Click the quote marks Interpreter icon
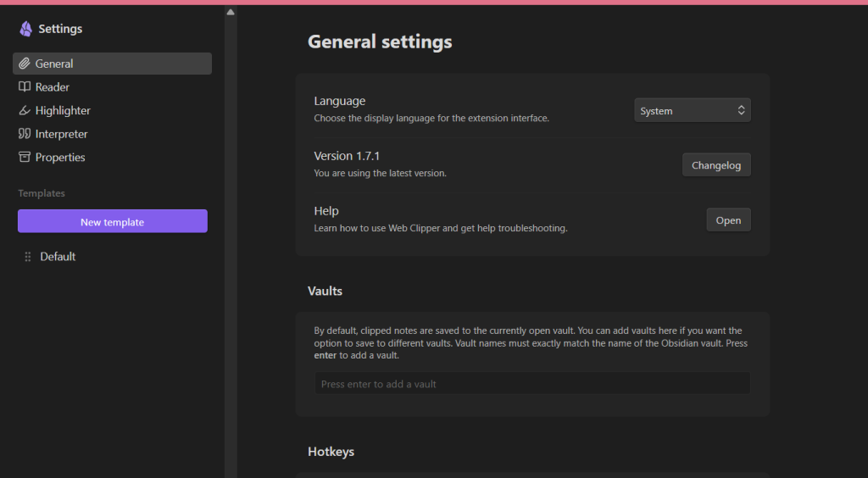Screen dimensions: 868x478 [25, 134]
